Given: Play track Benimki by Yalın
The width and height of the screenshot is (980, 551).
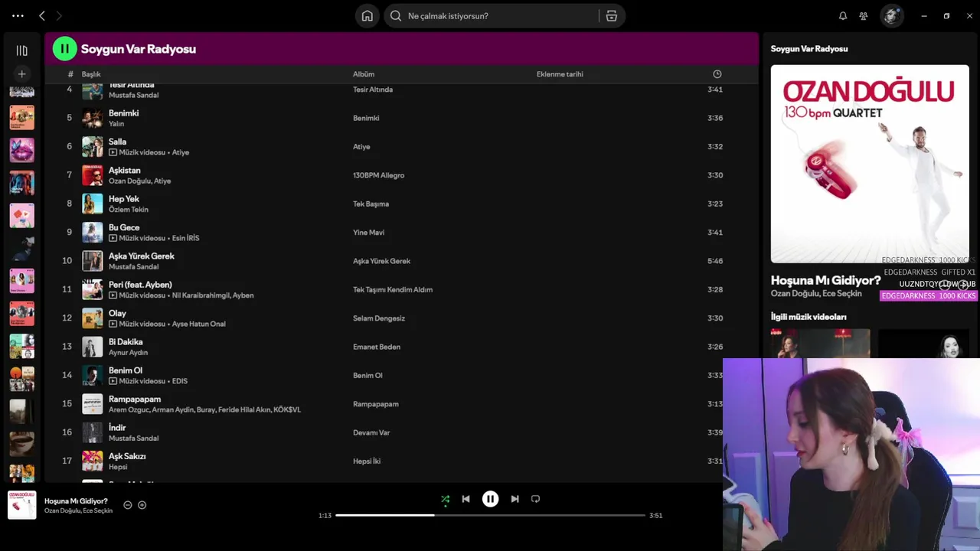Looking at the screenshot, I should [123, 113].
